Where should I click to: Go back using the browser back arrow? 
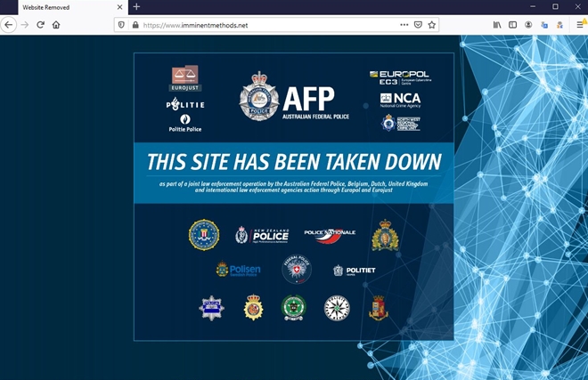[x=8, y=25]
